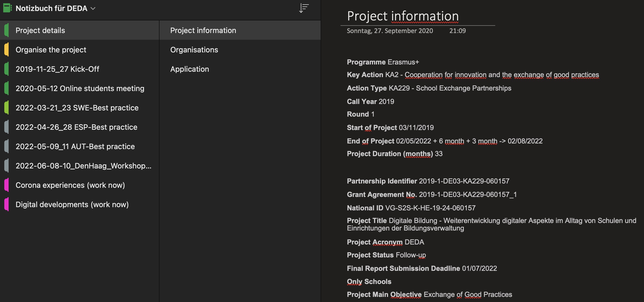Open 2020-05-12 Online students meeting section
The width and height of the screenshot is (644, 302).
[x=80, y=88]
